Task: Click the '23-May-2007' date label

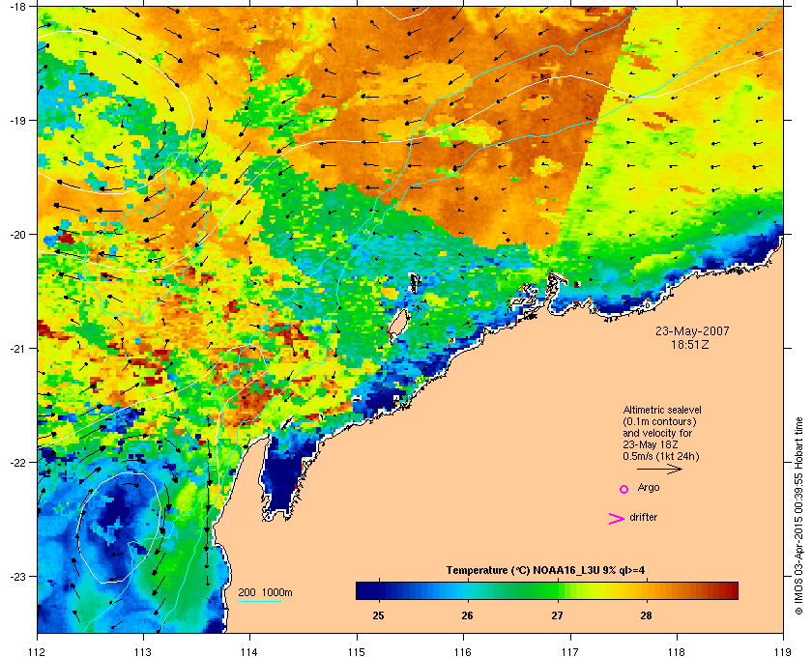Action: click(692, 330)
